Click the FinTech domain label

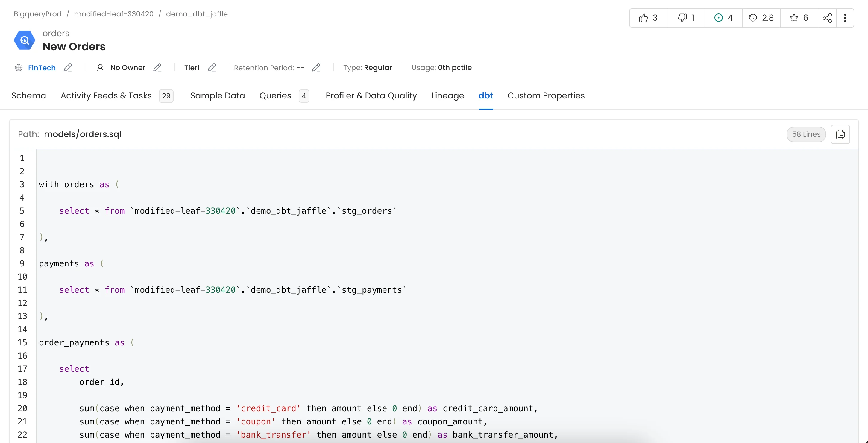pyautogui.click(x=41, y=67)
